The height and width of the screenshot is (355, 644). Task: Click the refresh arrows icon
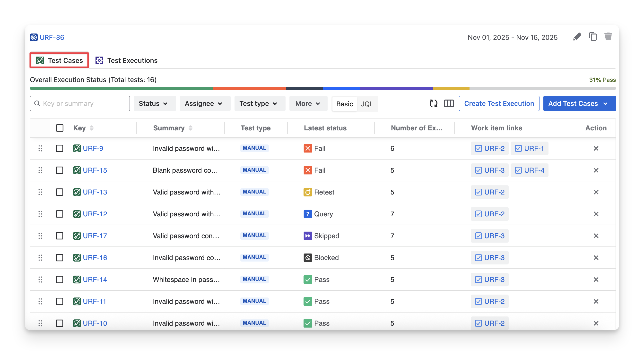pos(433,103)
